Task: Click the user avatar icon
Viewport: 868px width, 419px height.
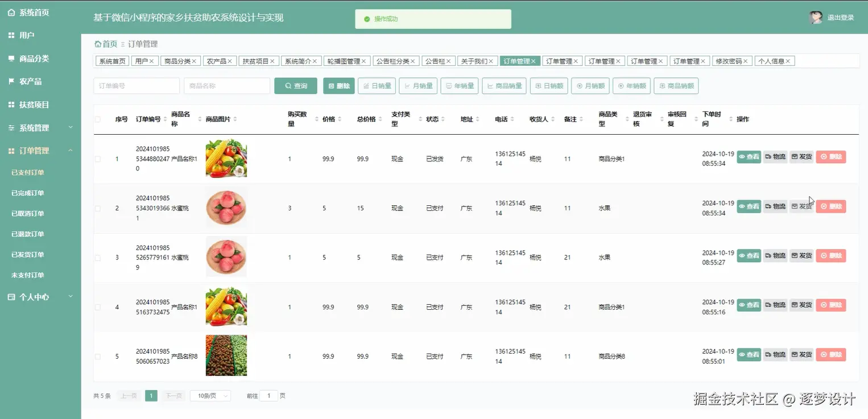Action: (x=815, y=18)
